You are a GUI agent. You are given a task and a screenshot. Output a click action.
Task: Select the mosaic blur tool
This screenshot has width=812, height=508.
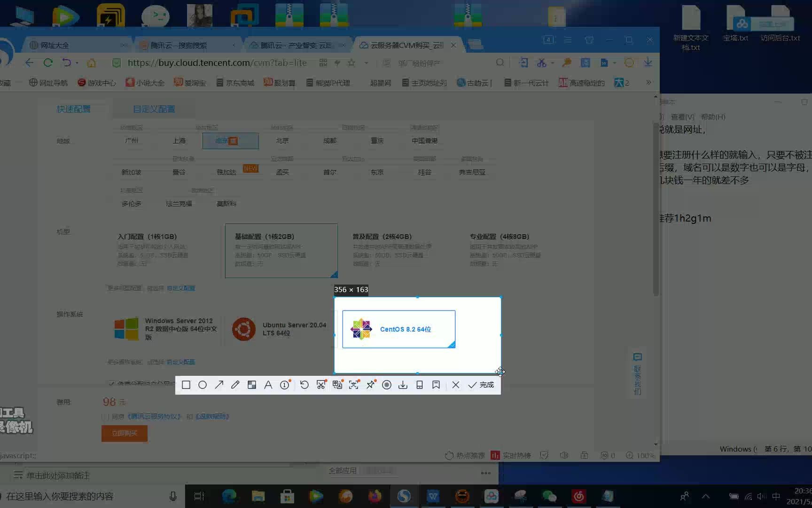252,385
